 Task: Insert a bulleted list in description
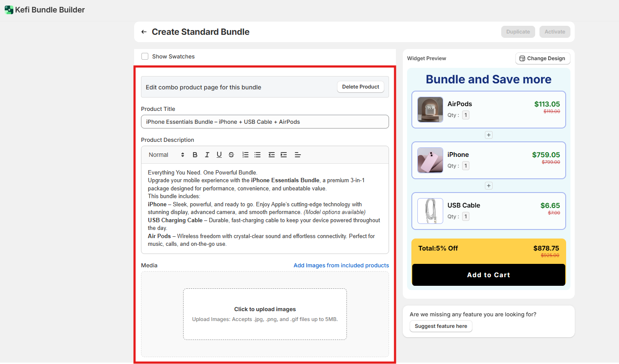[x=257, y=155]
